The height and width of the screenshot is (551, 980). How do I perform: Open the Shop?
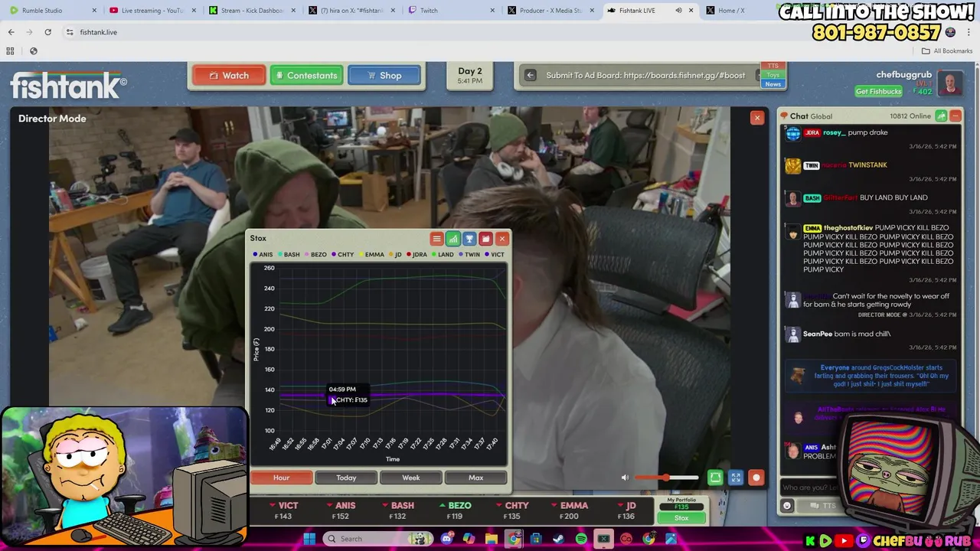384,76
